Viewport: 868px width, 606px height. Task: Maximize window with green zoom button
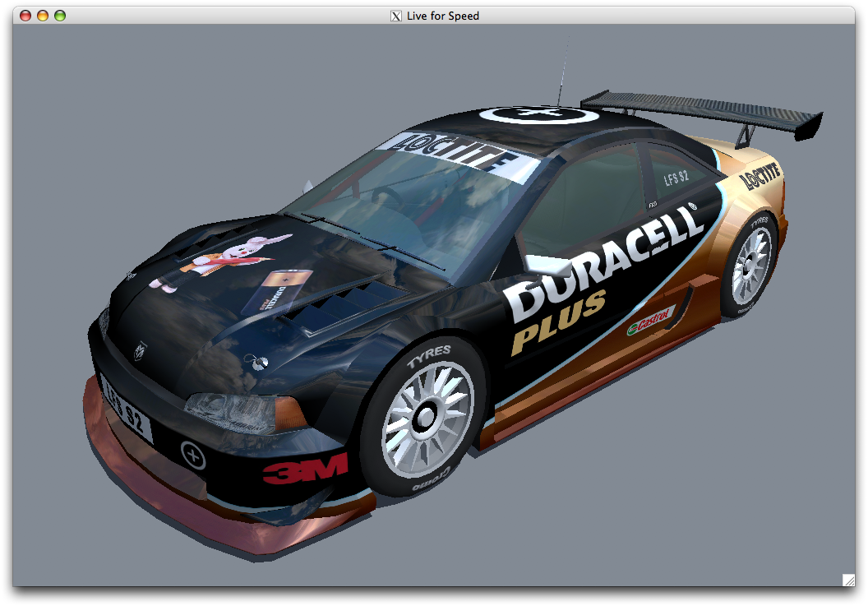[60, 16]
